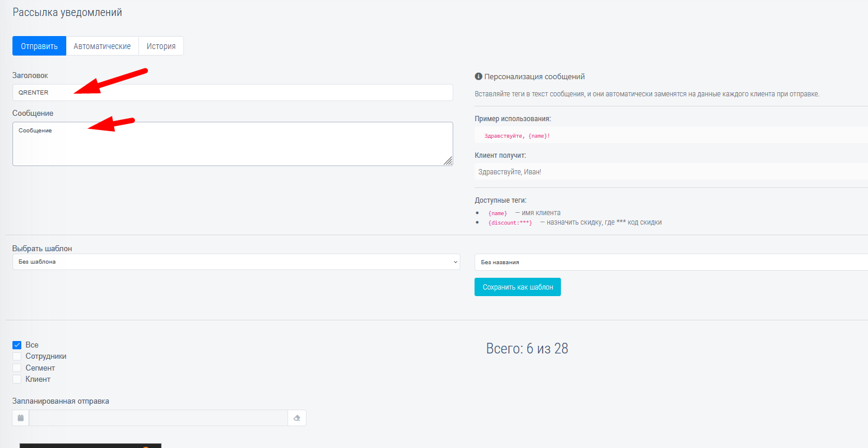Click the Заголовок field containing QRENTER

coord(232,92)
